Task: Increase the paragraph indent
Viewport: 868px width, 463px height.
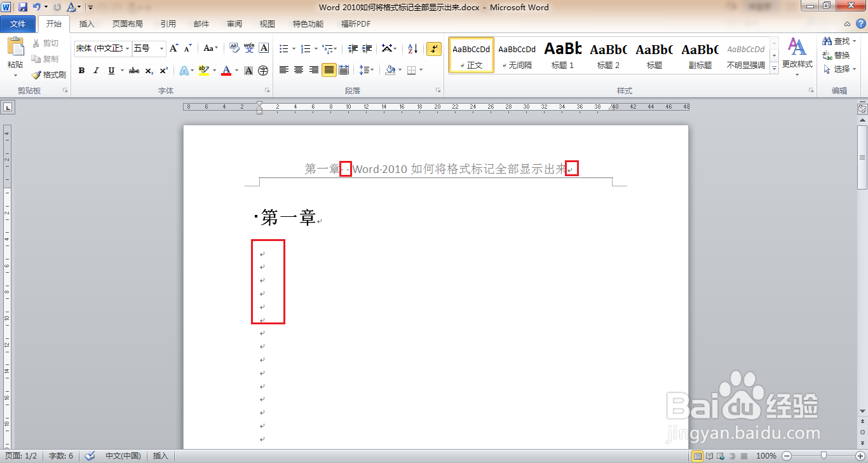Action: pos(367,48)
